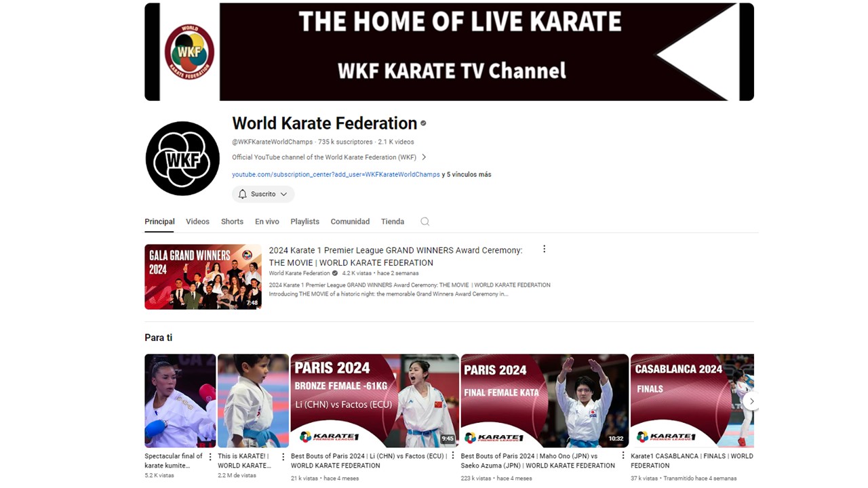Click the 'Official YouTube channel' description text
868x488 pixels.
click(x=324, y=157)
